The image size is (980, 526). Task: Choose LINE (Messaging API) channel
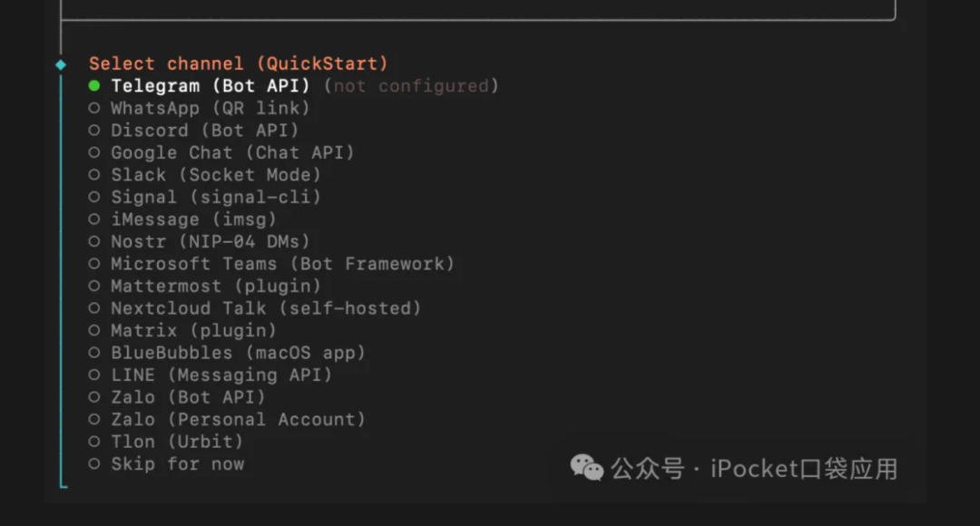(x=221, y=375)
